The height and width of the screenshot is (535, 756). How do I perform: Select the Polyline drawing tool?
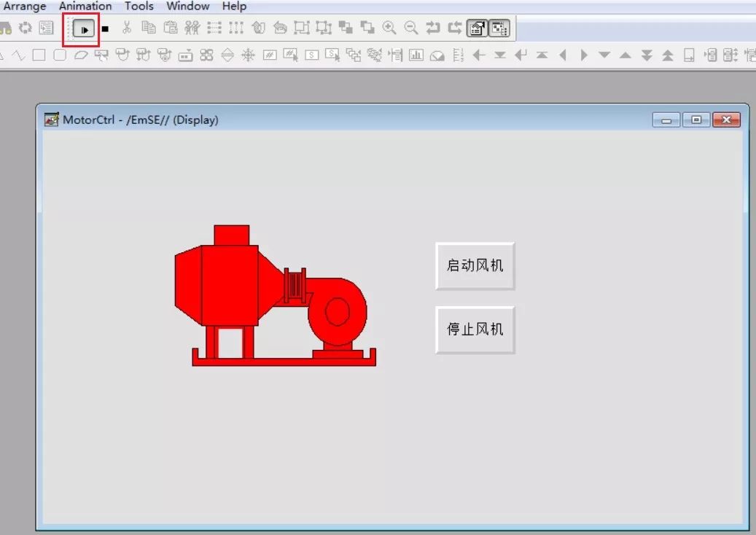pos(18,55)
